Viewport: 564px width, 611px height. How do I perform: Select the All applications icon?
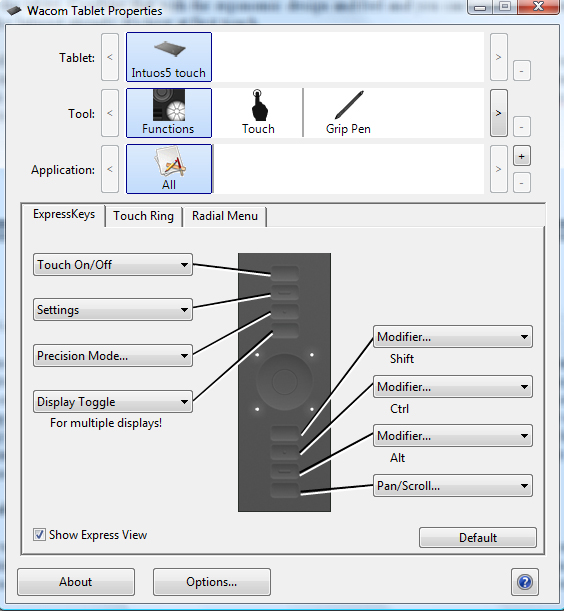[169, 169]
